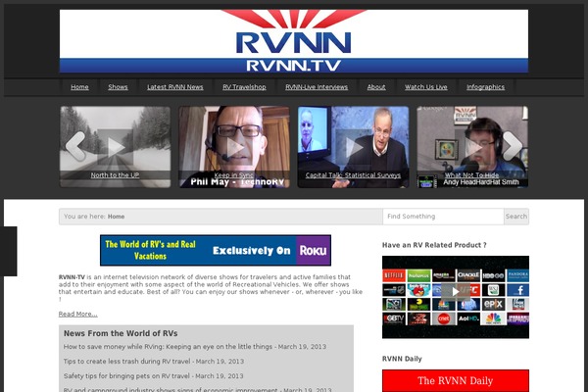588x392 pixels.
Task: Open the RVNN Daily red banner
Action: click(x=456, y=380)
